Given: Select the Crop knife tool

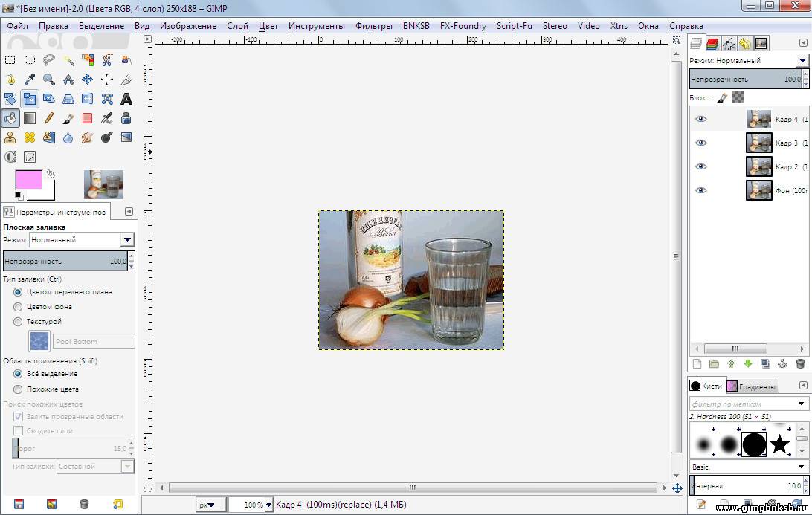Looking at the screenshot, I should [126, 80].
